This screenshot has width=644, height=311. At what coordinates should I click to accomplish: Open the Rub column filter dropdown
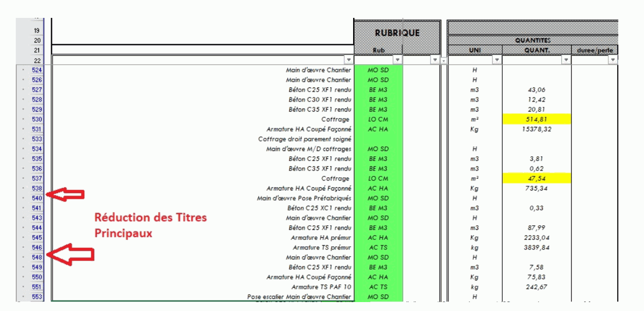398,60
